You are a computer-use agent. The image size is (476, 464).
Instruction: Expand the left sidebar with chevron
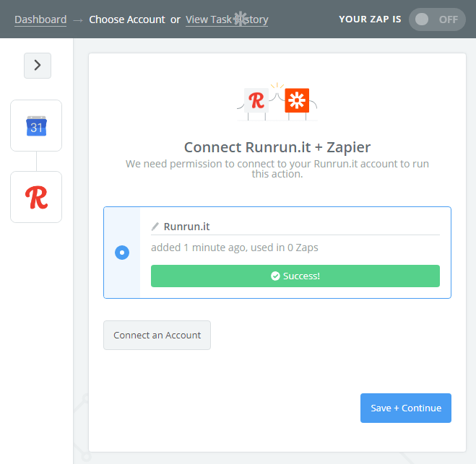pos(38,66)
